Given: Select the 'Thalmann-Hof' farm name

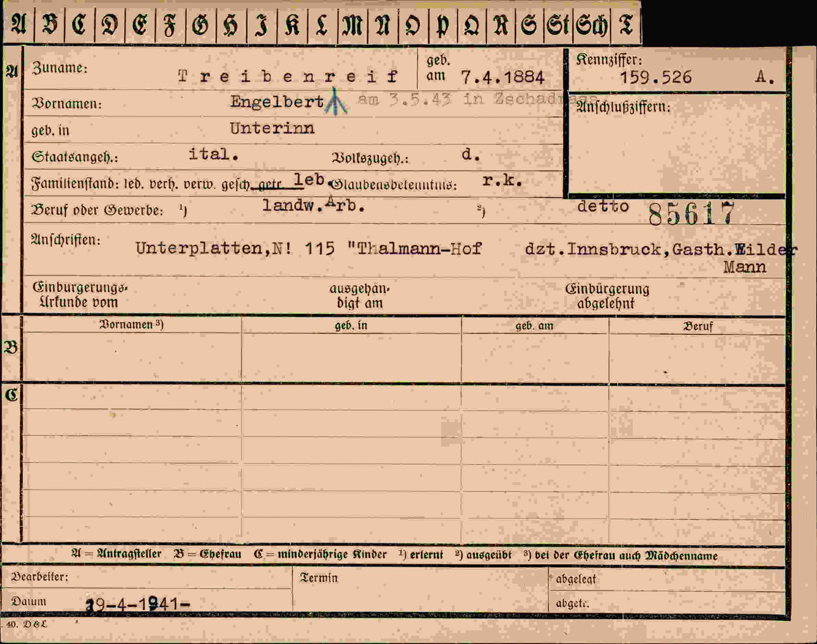Looking at the screenshot, I should click(x=419, y=248).
